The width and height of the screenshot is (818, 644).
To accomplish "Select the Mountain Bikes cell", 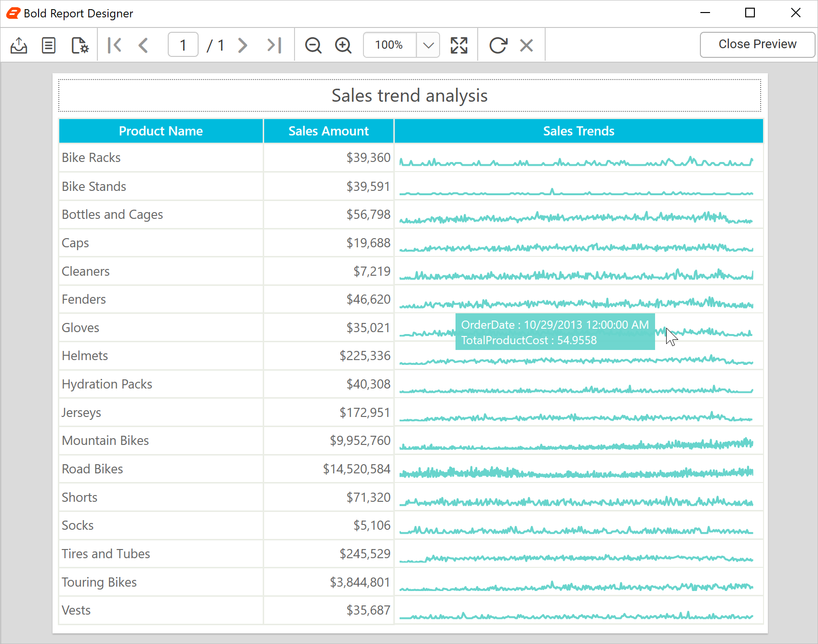I will tap(161, 441).
